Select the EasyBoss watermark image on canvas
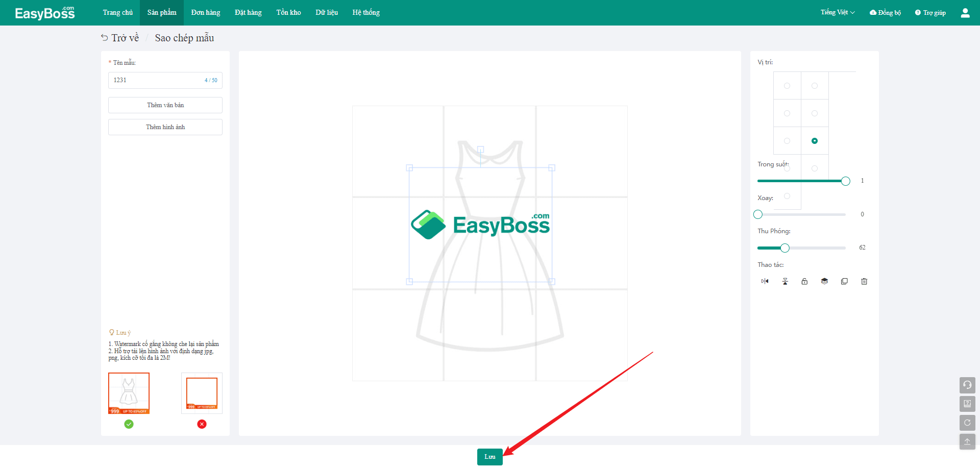 (480, 225)
